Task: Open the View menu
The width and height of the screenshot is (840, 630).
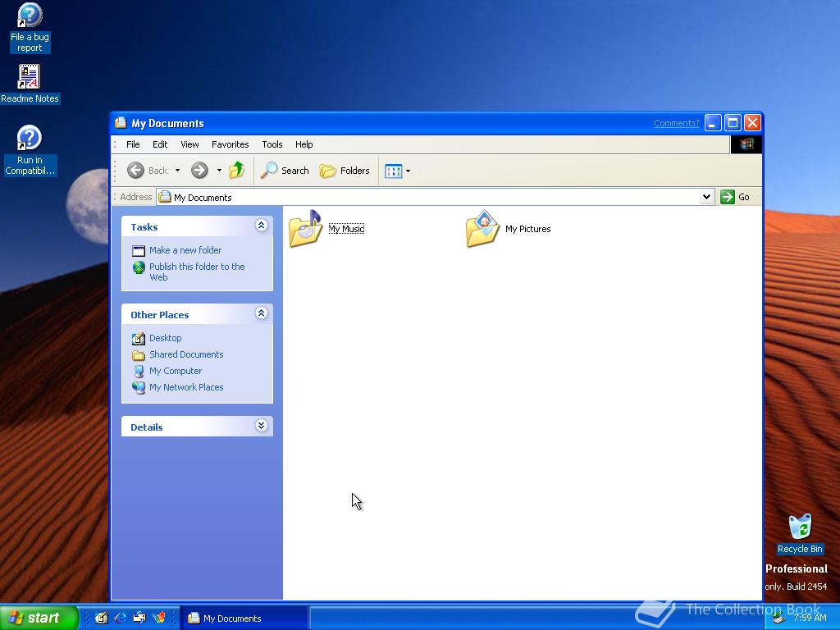Action: click(x=189, y=144)
